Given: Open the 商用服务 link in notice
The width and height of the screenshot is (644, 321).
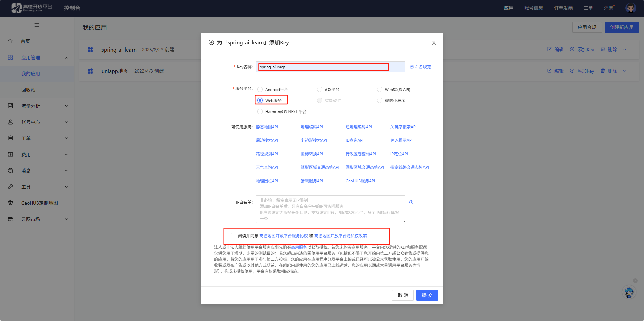Looking at the screenshot, I should pyautogui.click(x=299, y=247).
